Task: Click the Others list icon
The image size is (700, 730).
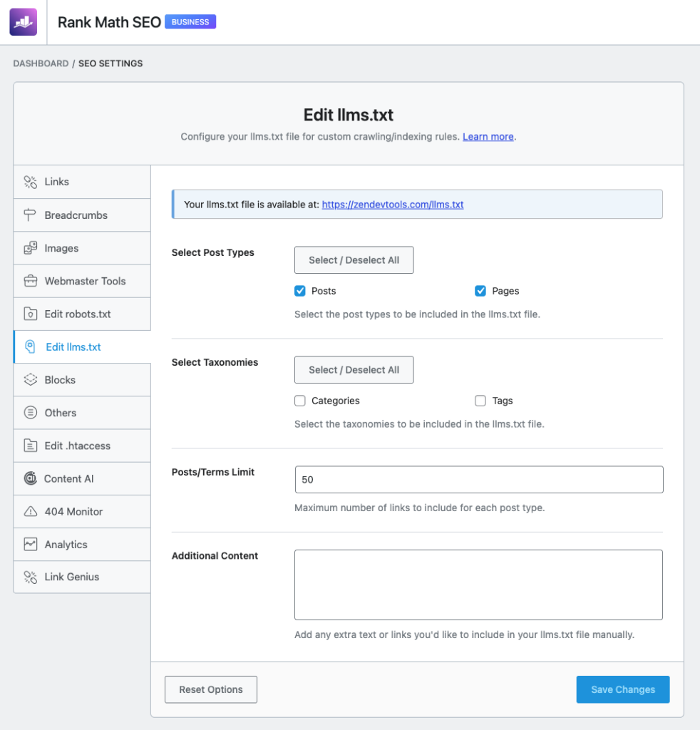Action: tap(30, 413)
